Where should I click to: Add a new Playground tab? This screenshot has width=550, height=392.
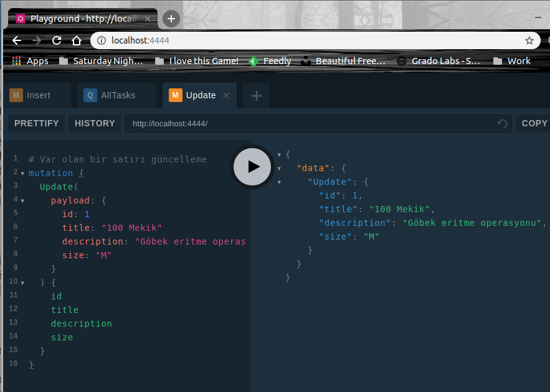point(256,95)
